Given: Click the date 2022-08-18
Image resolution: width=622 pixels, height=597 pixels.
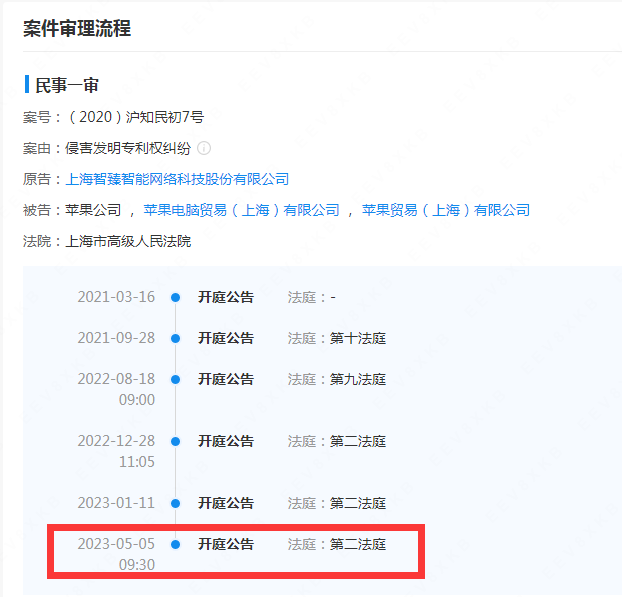Looking at the screenshot, I should (x=116, y=379).
